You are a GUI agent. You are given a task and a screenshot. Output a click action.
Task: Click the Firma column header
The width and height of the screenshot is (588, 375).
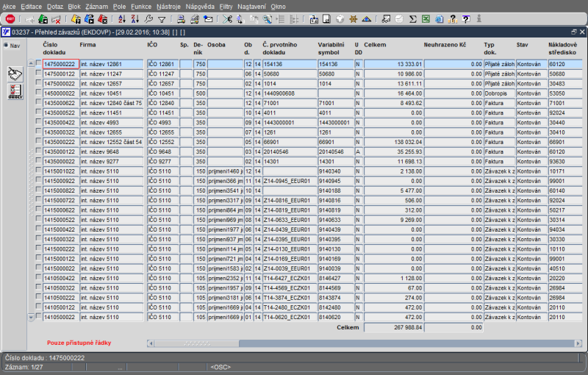pos(88,45)
